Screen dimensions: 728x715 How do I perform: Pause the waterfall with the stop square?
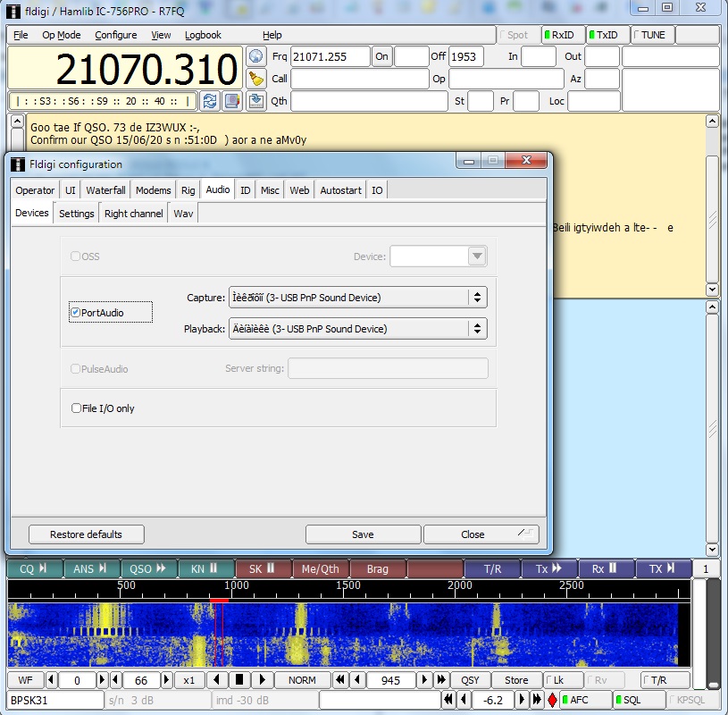tap(239, 680)
